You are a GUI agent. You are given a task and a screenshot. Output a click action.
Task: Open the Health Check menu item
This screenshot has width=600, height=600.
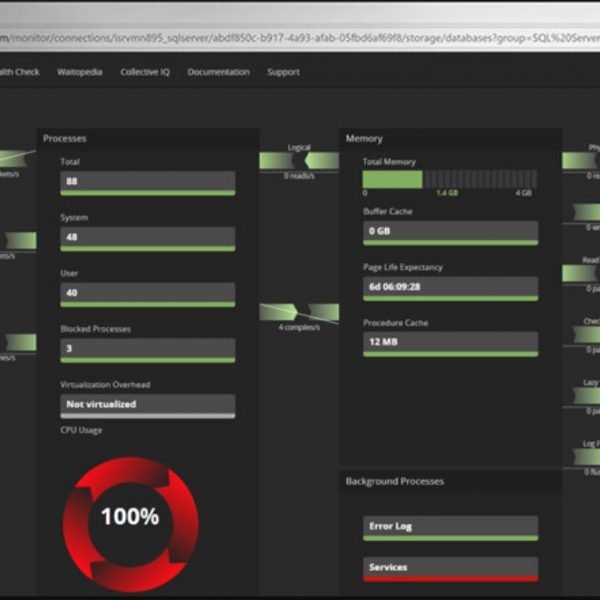[x=19, y=72]
